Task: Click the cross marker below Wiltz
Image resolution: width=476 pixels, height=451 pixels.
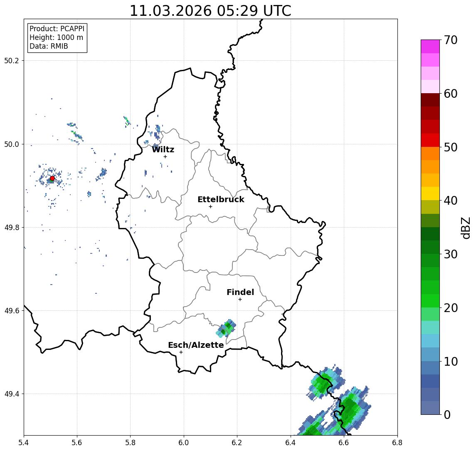Action: (x=165, y=156)
